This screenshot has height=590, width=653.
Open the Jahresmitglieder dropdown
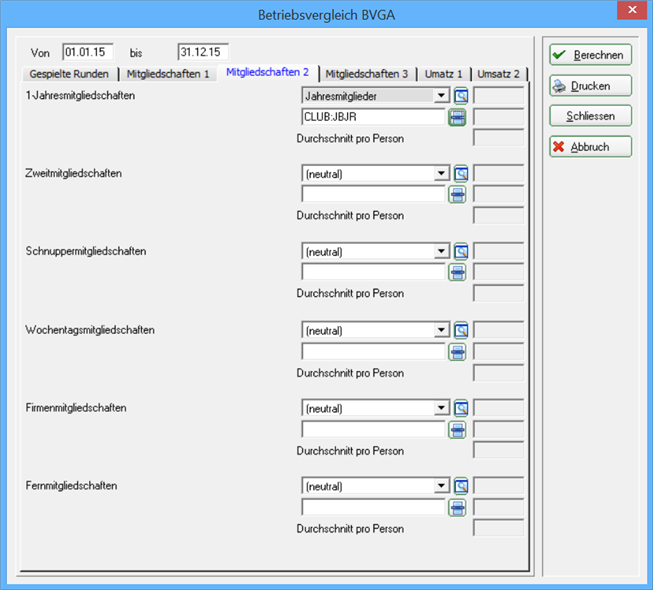pyautogui.click(x=441, y=96)
